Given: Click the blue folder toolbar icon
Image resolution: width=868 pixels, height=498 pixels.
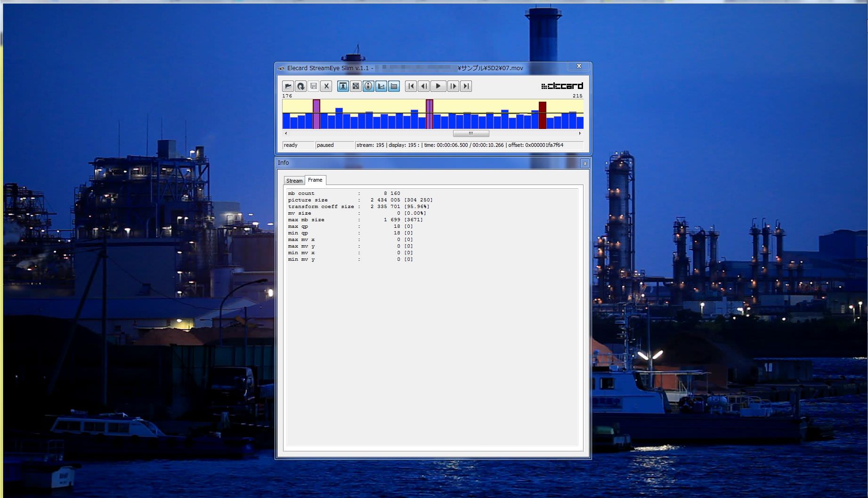Looking at the screenshot, I should [x=394, y=86].
